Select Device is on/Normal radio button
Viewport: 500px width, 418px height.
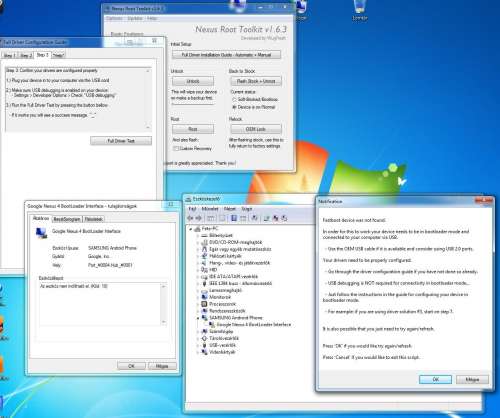coord(234,107)
